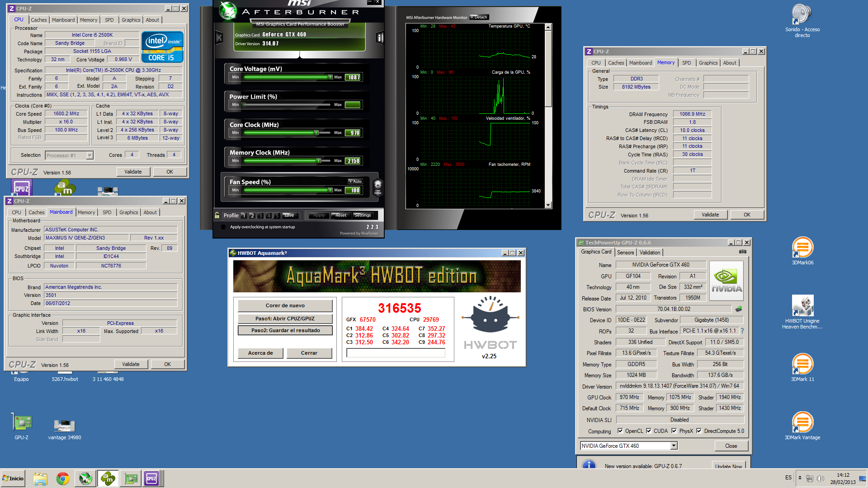Click the Afterburner Settings button
The image size is (868, 488).
click(x=363, y=216)
